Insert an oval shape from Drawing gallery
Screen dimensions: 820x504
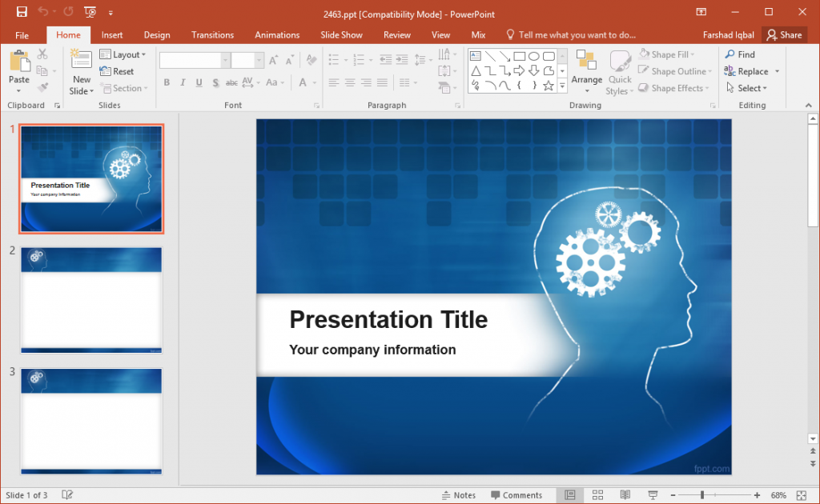[534, 56]
